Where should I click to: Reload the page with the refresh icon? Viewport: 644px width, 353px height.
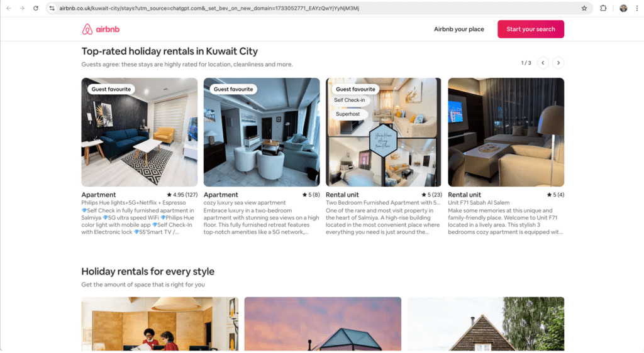[36, 8]
